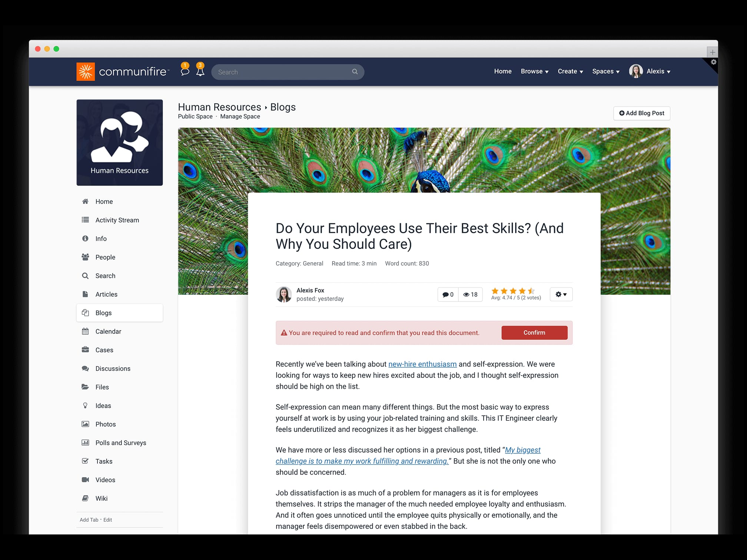Open the Create menu
Image resolution: width=747 pixels, height=560 pixels.
(x=570, y=71)
